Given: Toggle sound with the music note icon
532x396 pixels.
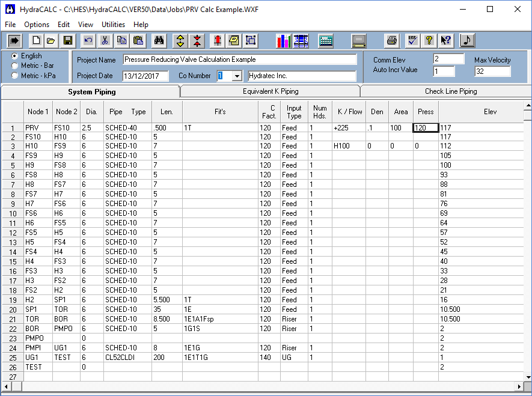Looking at the screenshot, I should click(x=467, y=41).
